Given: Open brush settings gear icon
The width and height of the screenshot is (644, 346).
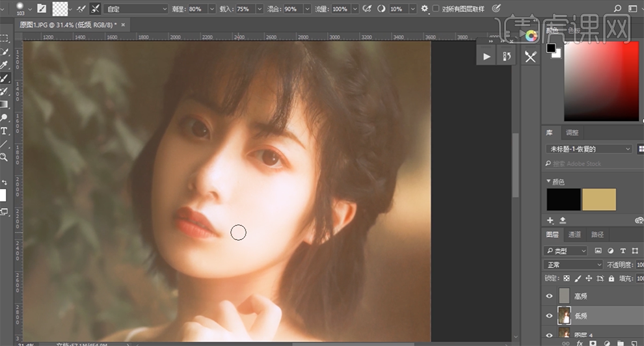Looking at the screenshot, I should (x=425, y=9).
